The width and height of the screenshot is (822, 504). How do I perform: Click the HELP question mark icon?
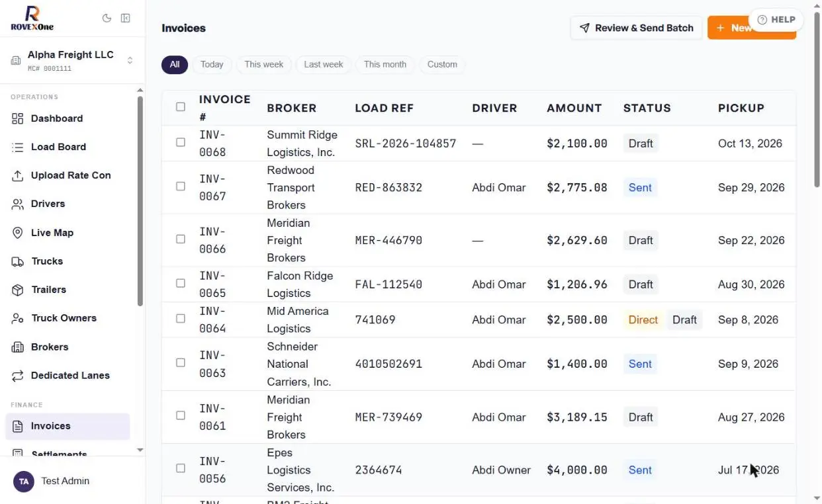pyautogui.click(x=762, y=20)
